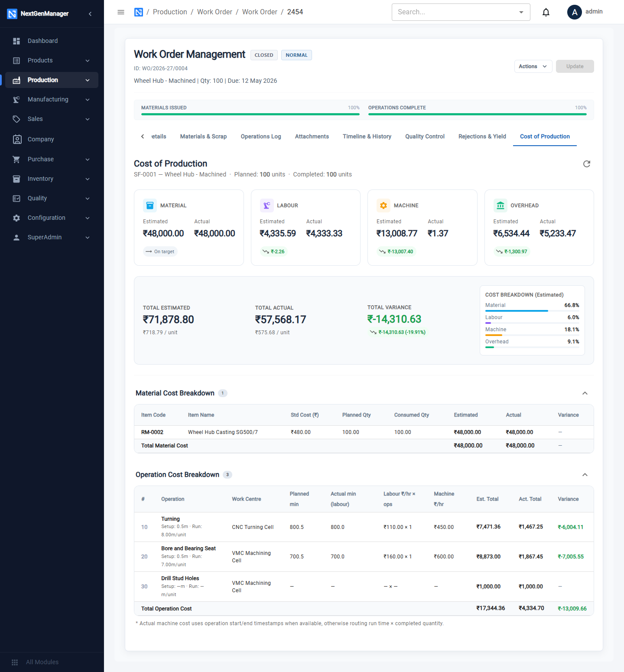Click the home logo icon in breadcrumb

(x=139, y=12)
